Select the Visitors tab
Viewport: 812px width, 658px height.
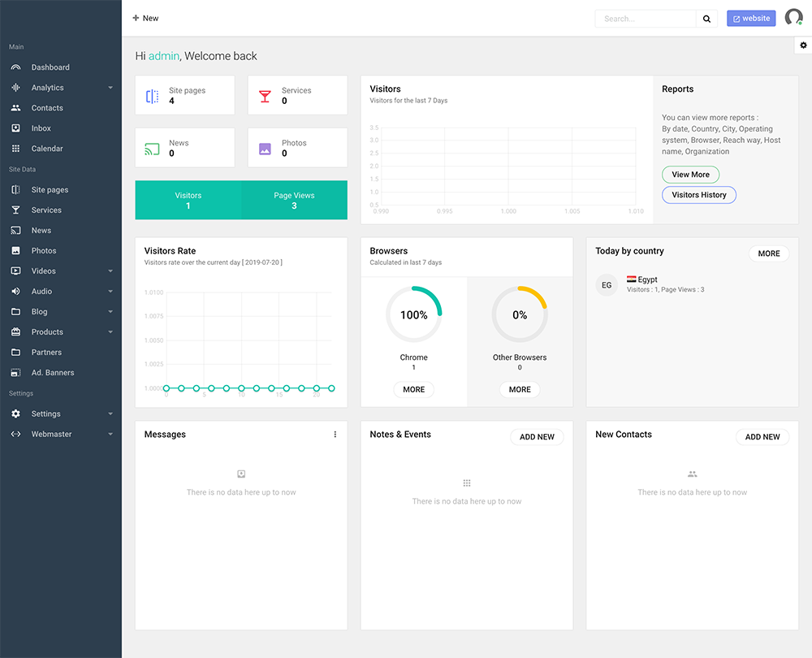pos(188,200)
